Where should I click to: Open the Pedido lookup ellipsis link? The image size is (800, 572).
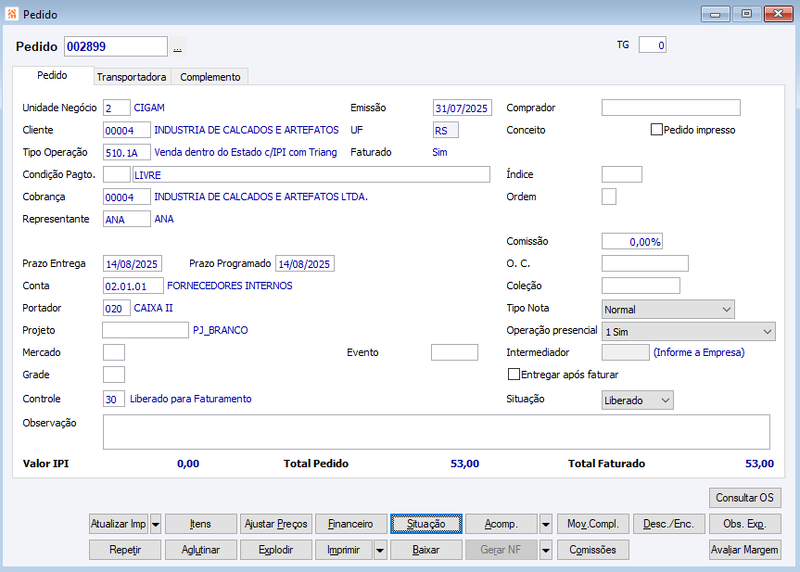tap(178, 47)
